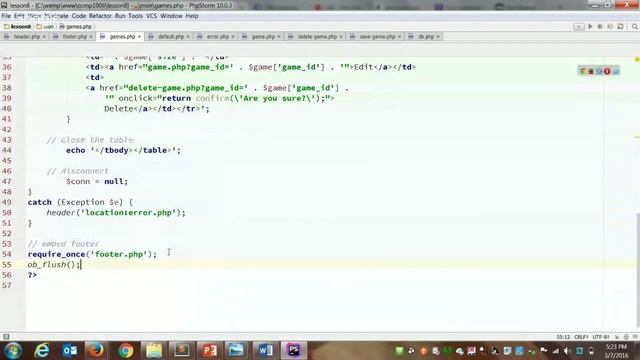Click the Debug icon in toolbar
The width and height of the screenshot is (640, 360).
pos(600,27)
